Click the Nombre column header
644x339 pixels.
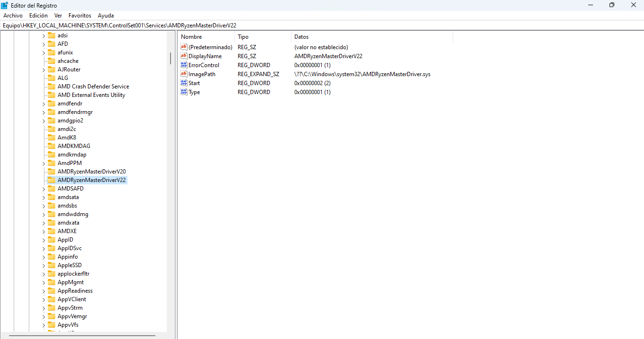coord(206,37)
